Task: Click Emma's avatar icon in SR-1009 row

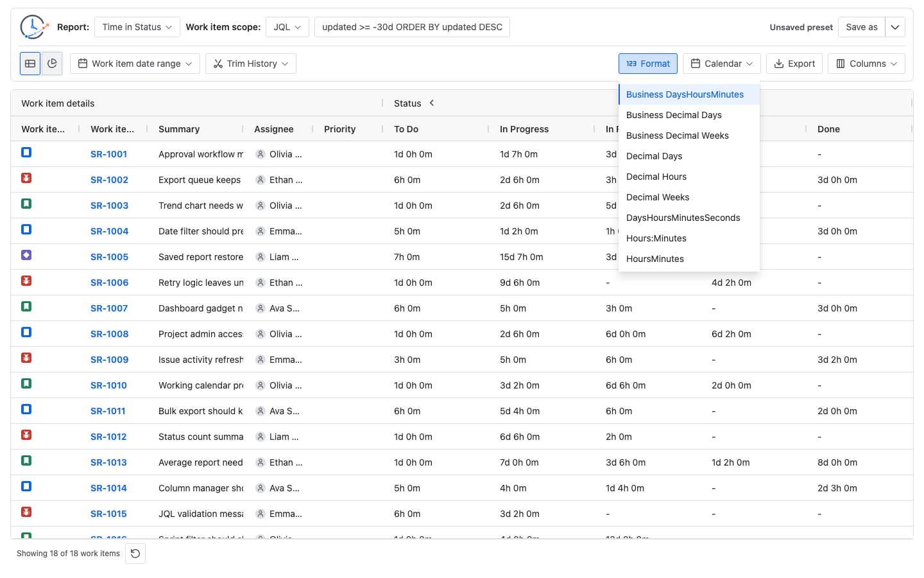Action: [x=261, y=360]
